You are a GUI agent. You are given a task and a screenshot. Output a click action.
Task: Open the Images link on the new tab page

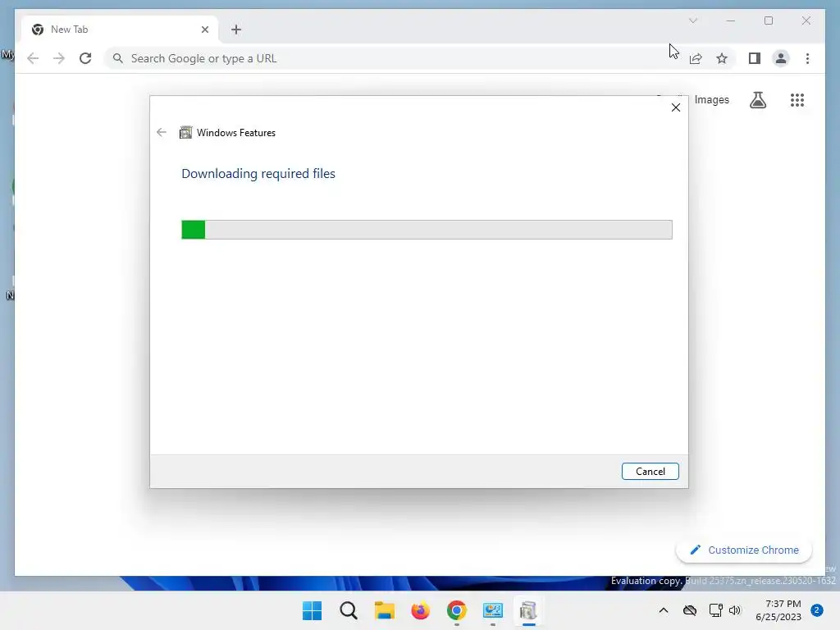click(x=711, y=99)
